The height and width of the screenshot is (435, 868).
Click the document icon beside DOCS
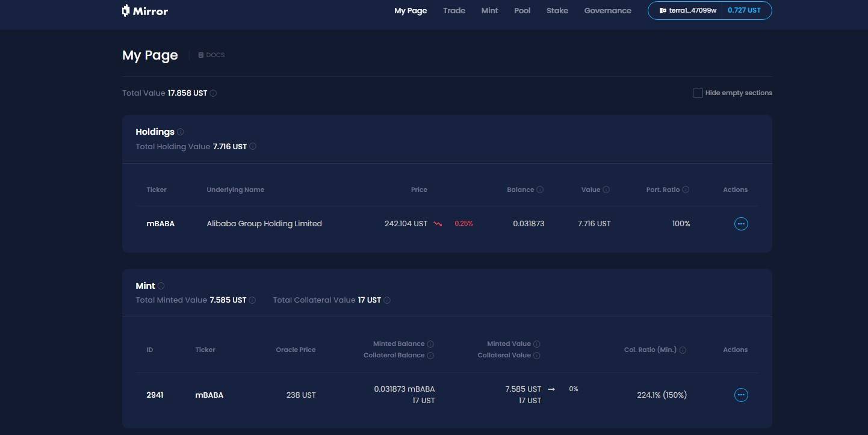pyautogui.click(x=201, y=55)
